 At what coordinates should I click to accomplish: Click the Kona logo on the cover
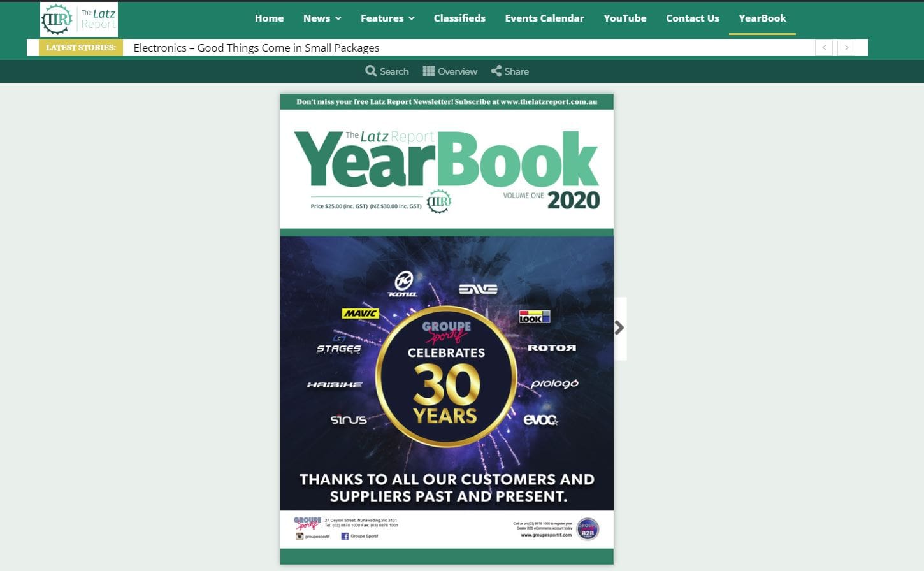click(x=403, y=284)
